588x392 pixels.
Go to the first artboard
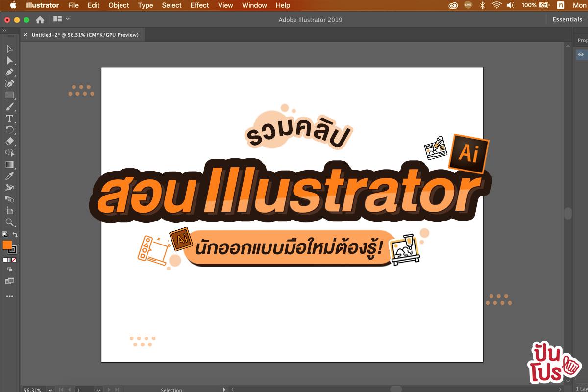61,390
